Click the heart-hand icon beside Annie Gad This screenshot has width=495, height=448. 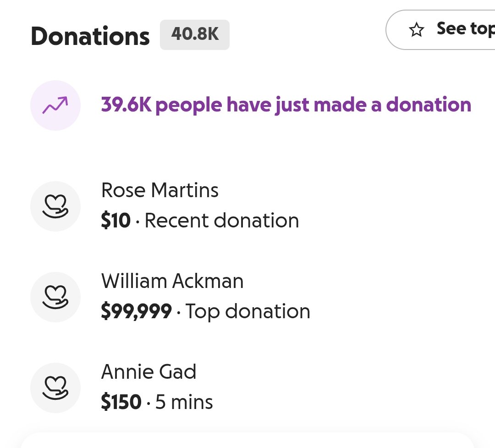(x=55, y=388)
